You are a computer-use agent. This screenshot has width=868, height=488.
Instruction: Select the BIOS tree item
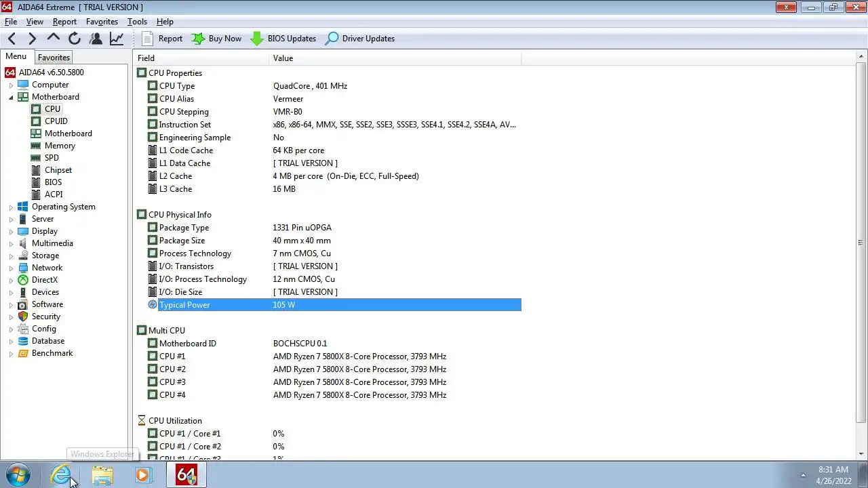(53, 182)
